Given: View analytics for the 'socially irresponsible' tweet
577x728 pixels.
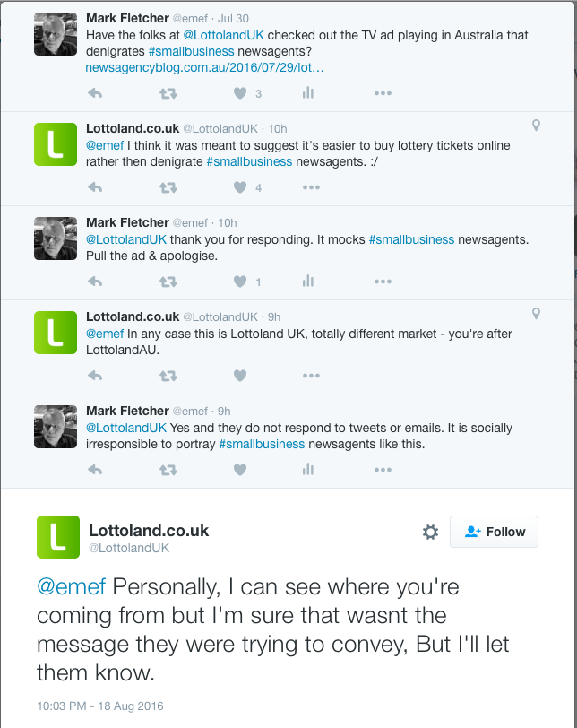Looking at the screenshot, I should pyautogui.click(x=308, y=469).
